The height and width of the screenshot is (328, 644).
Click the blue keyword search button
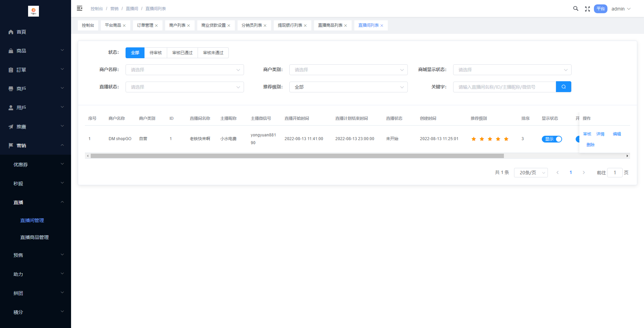click(x=563, y=87)
